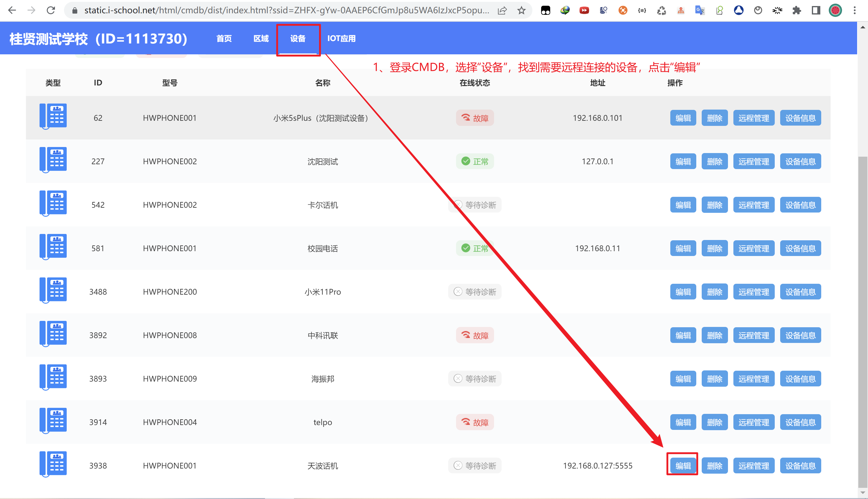The width and height of the screenshot is (868, 499).
Task: Click 编辑 for 小米5sPlus device
Action: click(x=683, y=118)
